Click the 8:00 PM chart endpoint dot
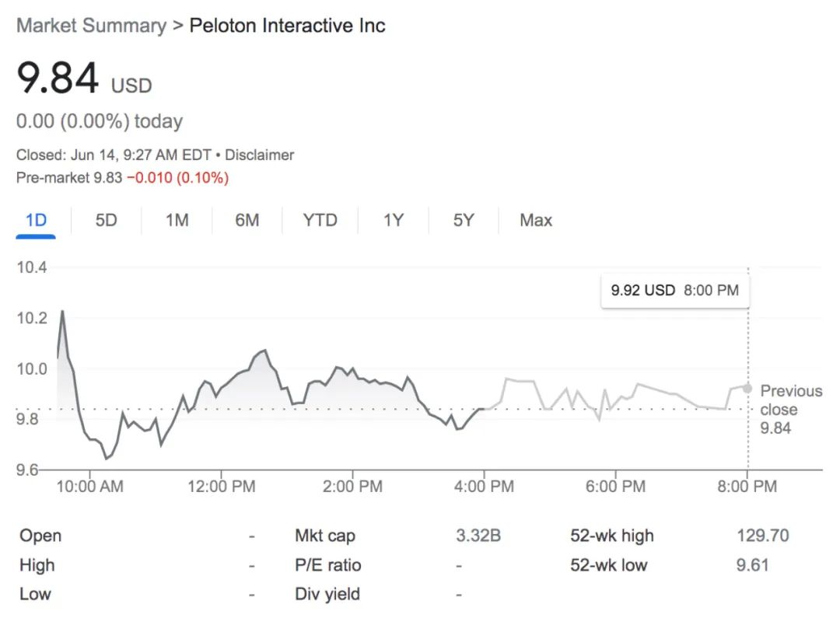 pos(747,388)
